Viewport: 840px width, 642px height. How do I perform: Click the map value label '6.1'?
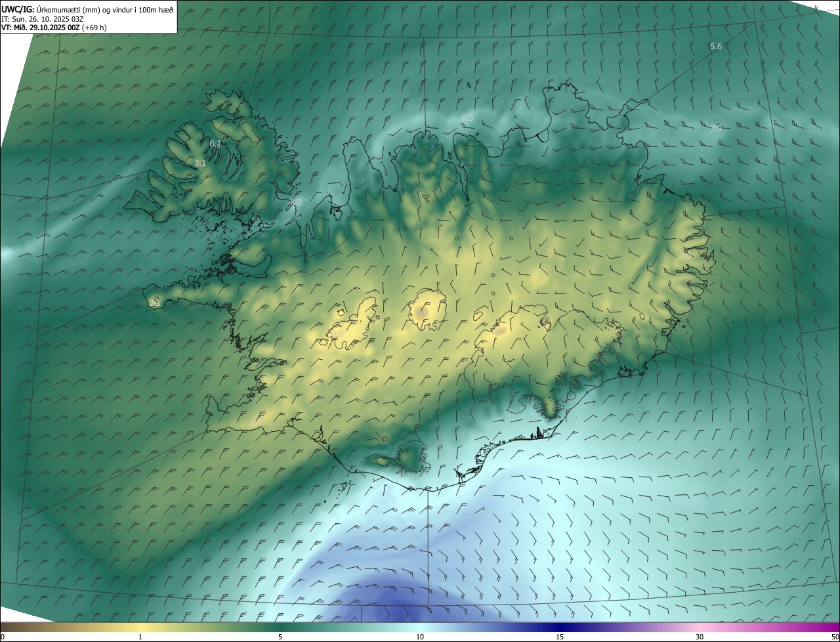215,143
